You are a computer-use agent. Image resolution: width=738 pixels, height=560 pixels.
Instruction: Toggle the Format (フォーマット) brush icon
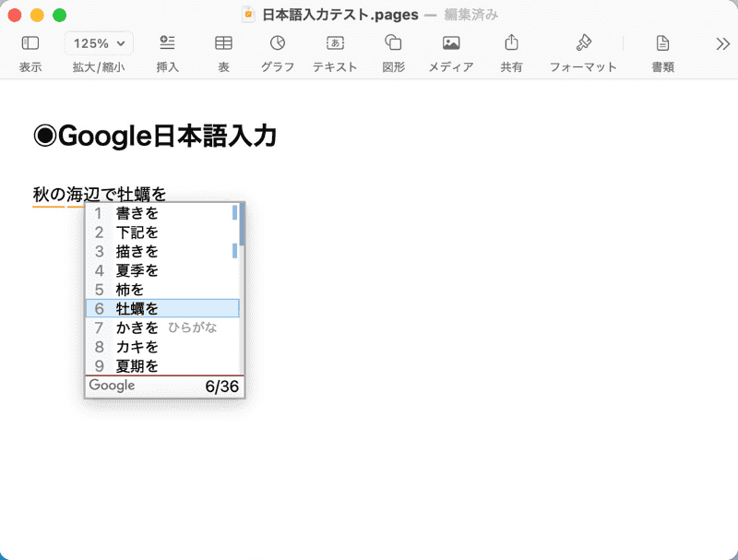584,42
